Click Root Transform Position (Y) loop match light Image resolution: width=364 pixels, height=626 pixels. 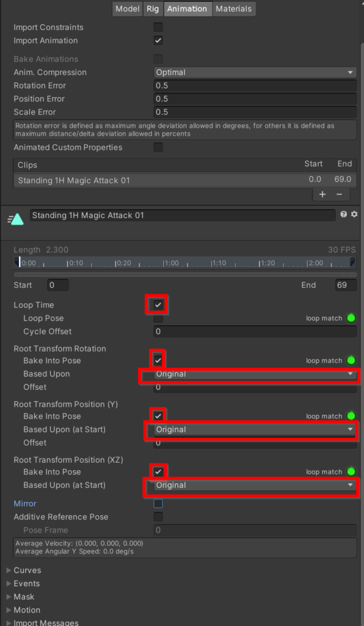pyautogui.click(x=351, y=416)
